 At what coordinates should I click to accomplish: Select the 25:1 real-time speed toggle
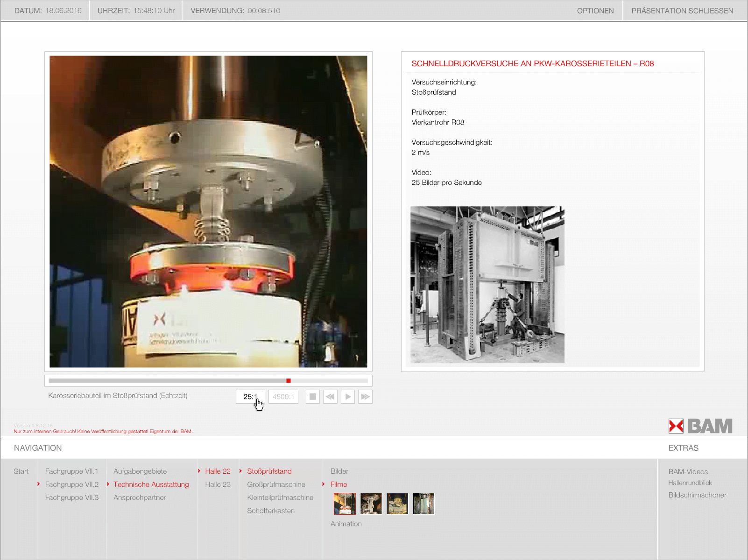250,397
